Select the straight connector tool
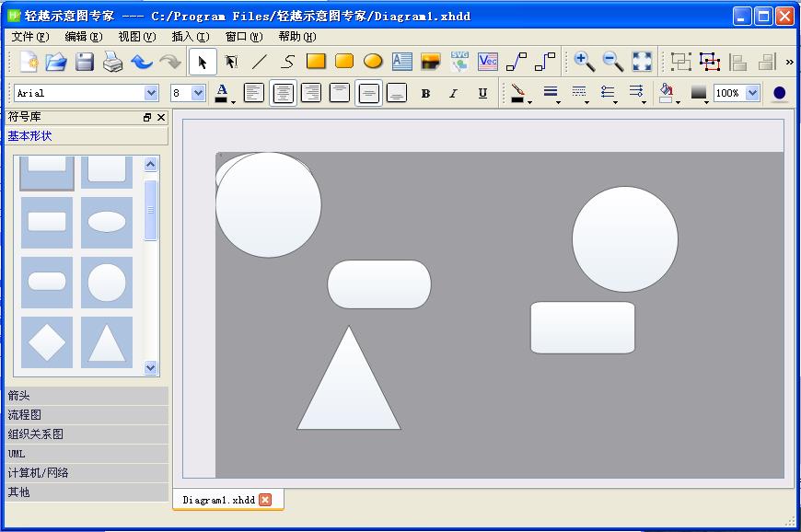 [x=516, y=62]
